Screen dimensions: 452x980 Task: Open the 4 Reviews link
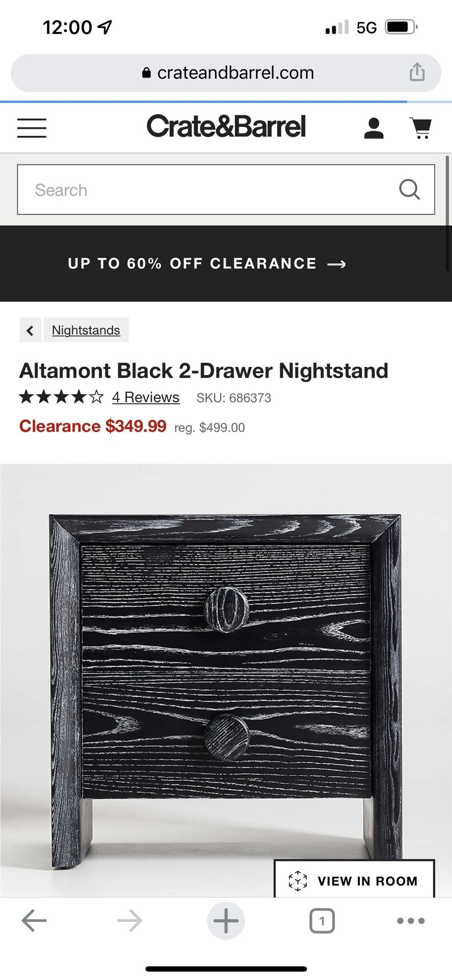tap(145, 397)
